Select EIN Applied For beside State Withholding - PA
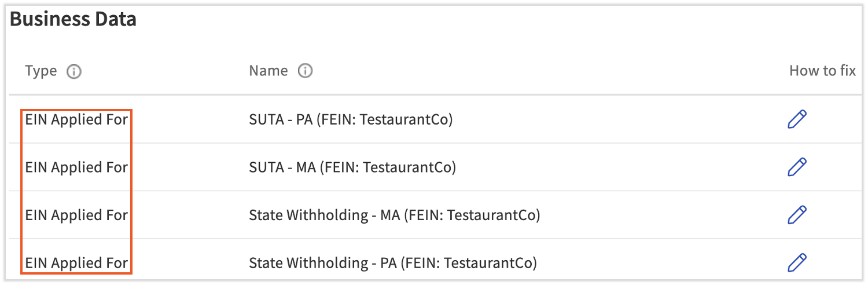 click(76, 264)
